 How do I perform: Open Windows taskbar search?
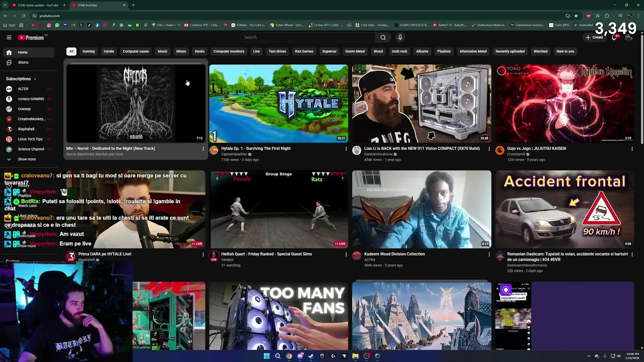tap(278, 356)
